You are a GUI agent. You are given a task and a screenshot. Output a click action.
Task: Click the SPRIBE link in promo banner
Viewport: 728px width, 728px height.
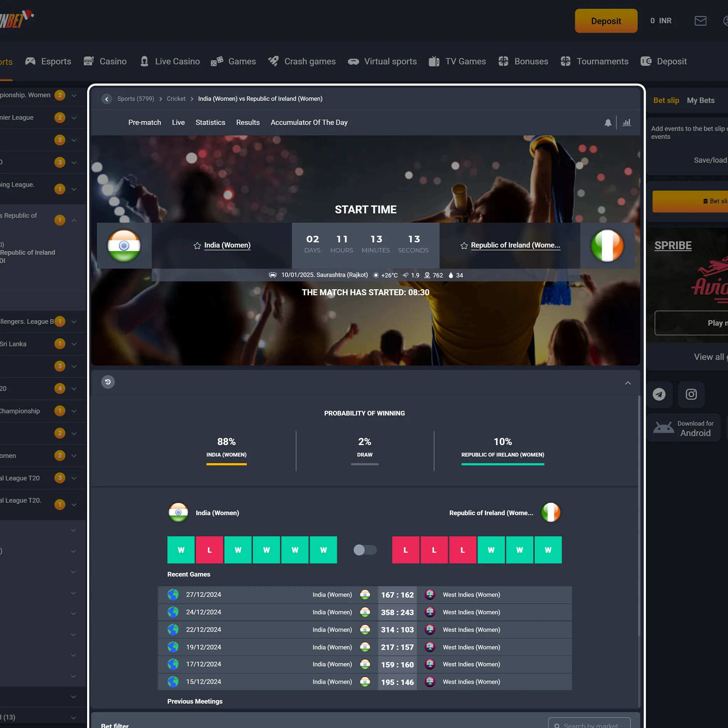(673, 246)
